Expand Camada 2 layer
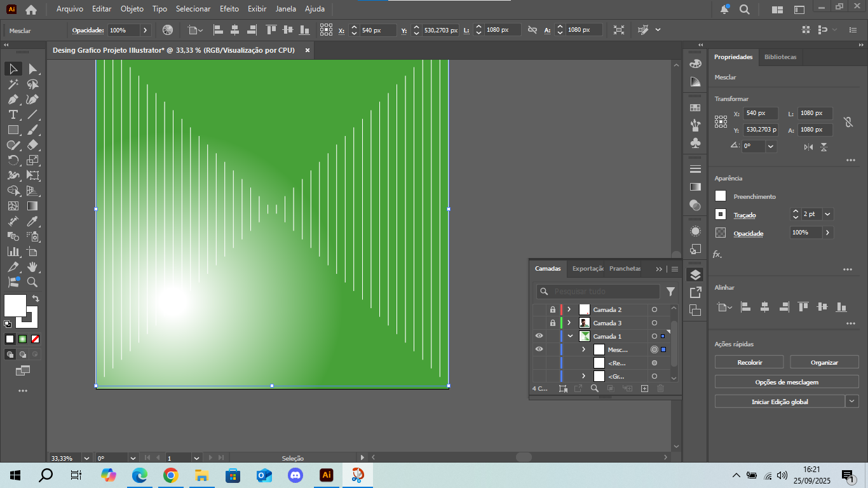 tap(569, 309)
